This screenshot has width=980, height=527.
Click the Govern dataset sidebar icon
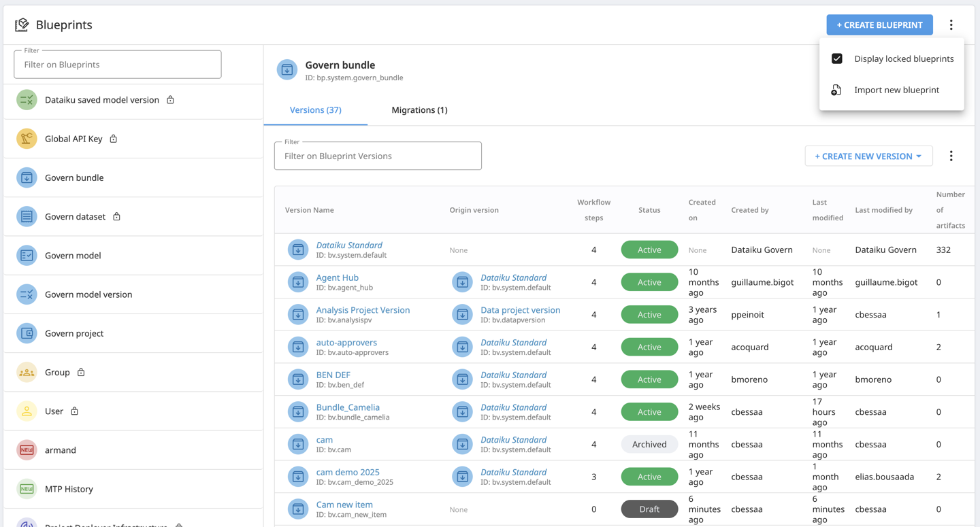coord(27,216)
